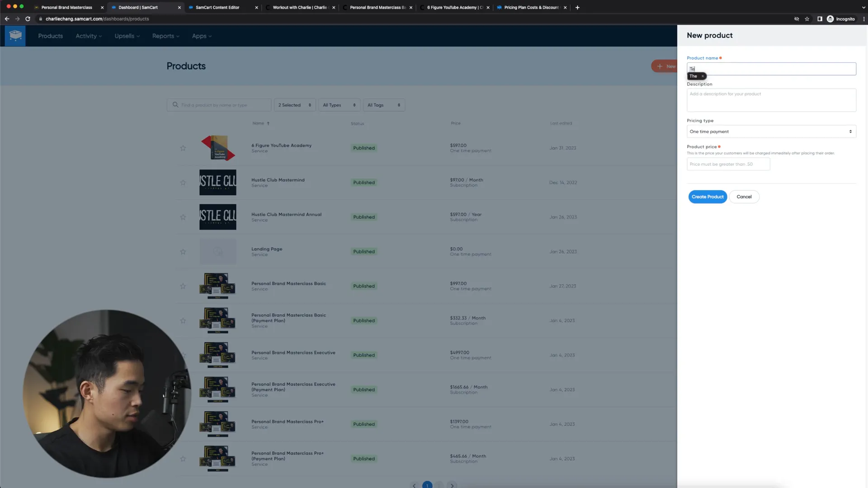The height and width of the screenshot is (488, 868).
Task: Star Personal Brand Masterclass Pro+ (Payment Plan)
Action: [x=183, y=459]
